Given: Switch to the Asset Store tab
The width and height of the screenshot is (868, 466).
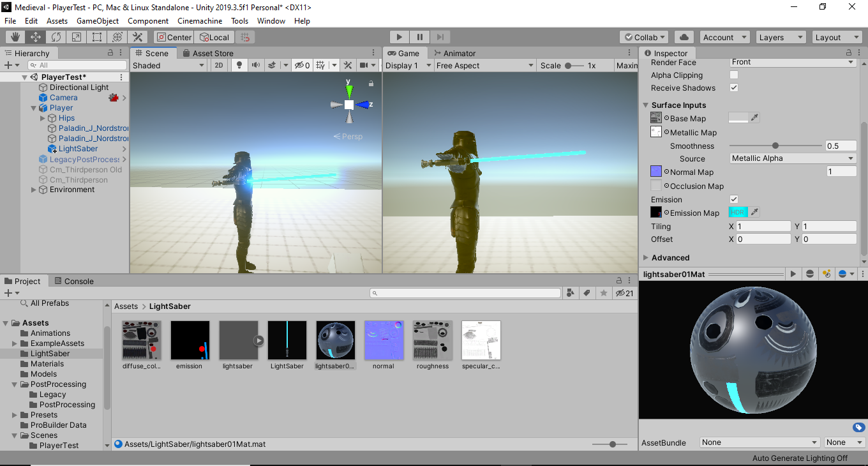Looking at the screenshot, I should [x=207, y=53].
